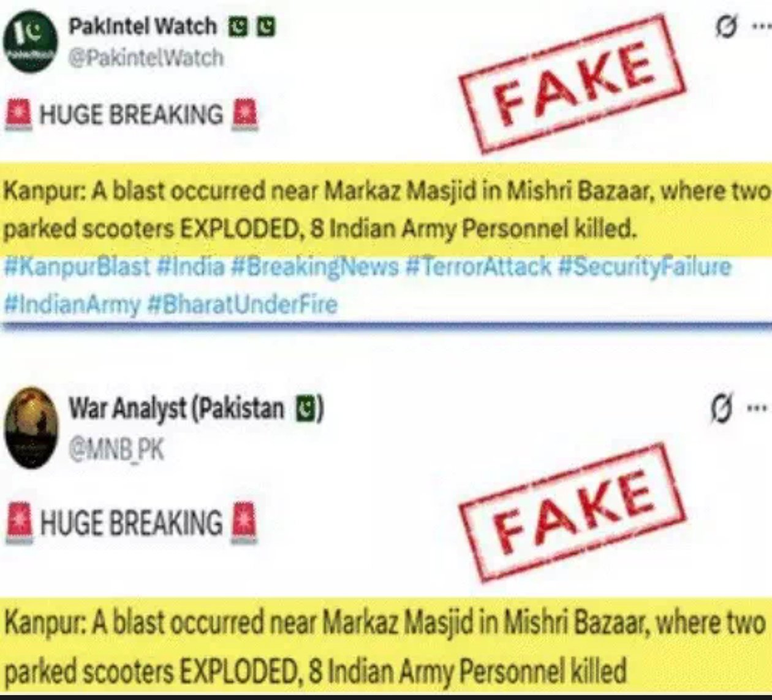This screenshot has height=700, width=772.
Task: Open War Analyst profile avatar
Action: point(30,428)
